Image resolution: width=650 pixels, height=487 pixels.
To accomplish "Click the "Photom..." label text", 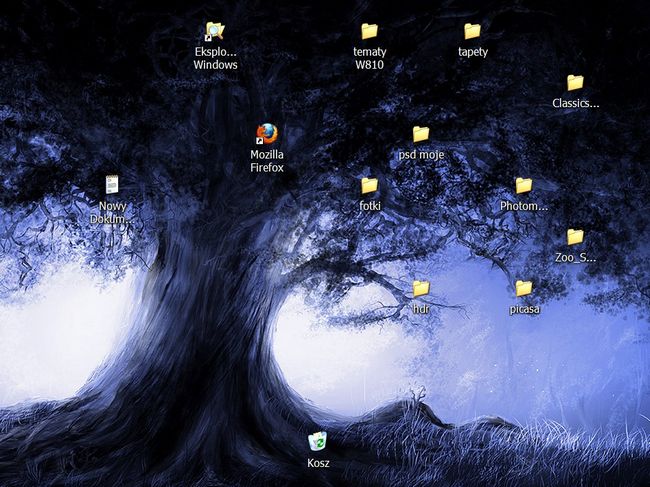I will [x=524, y=206].
